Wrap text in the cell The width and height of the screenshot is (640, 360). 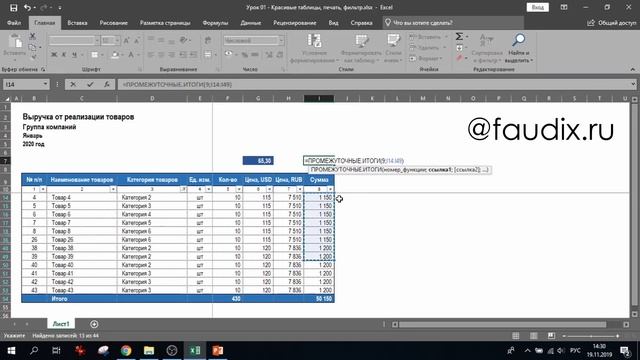[208, 40]
